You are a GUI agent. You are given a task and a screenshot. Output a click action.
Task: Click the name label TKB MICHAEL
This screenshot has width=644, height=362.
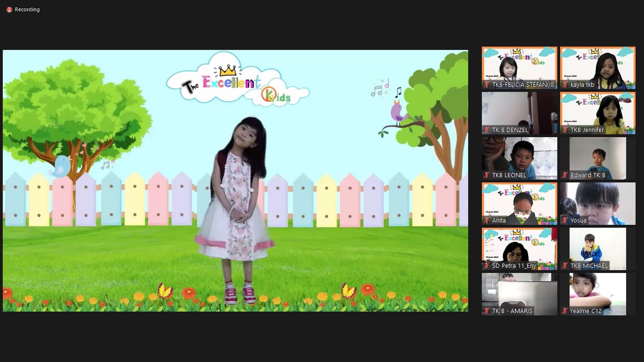589,266
